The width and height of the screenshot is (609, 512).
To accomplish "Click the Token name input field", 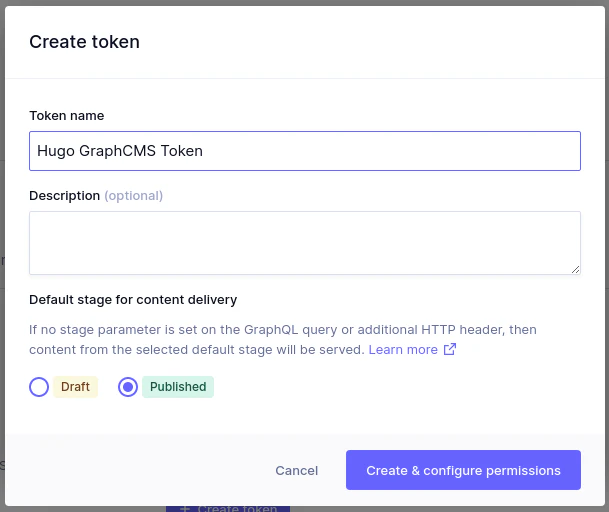I will (x=305, y=151).
